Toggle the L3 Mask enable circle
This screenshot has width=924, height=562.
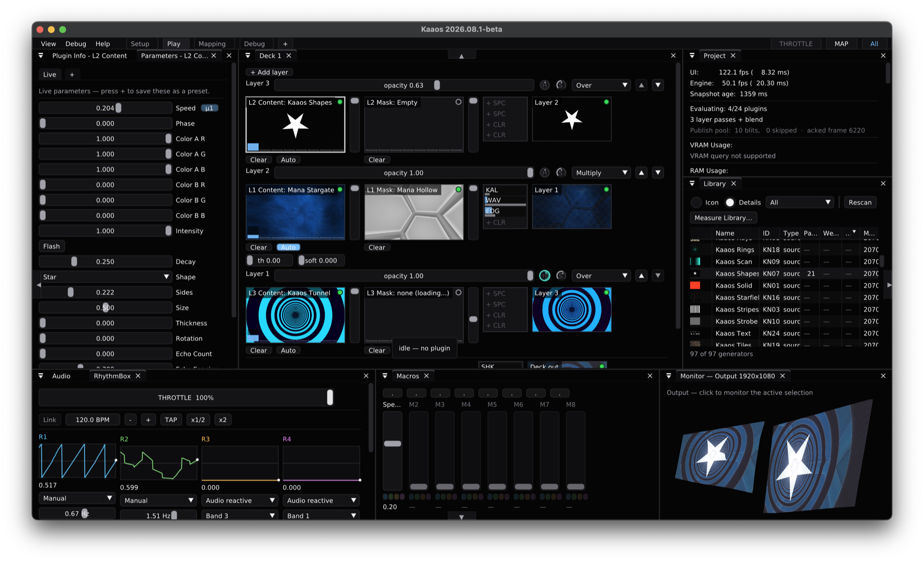[458, 293]
